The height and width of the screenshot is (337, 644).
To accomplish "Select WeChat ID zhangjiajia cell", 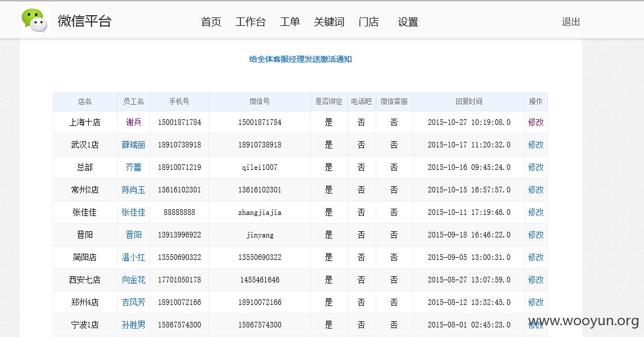I will click(x=260, y=213).
